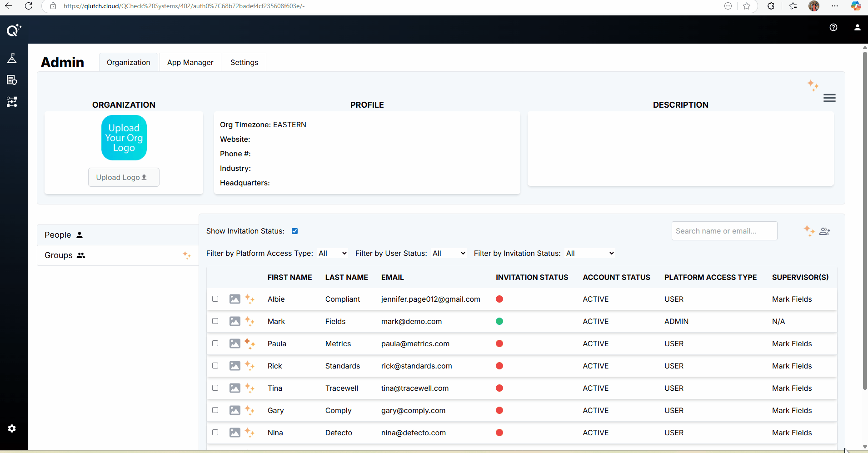The height and width of the screenshot is (453, 868).
Task: Switch to the App Manager tab
Action: (190, 63)
